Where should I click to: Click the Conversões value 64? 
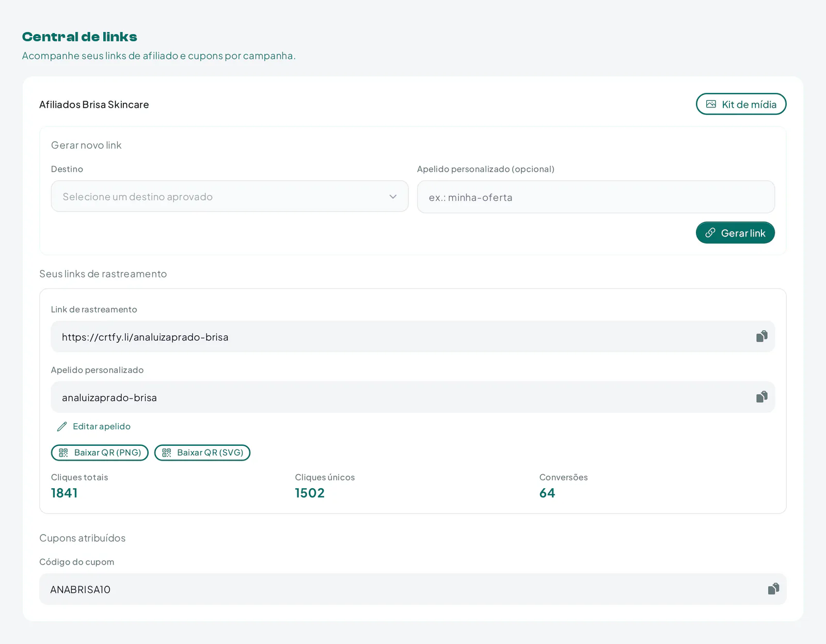point(547,493)
